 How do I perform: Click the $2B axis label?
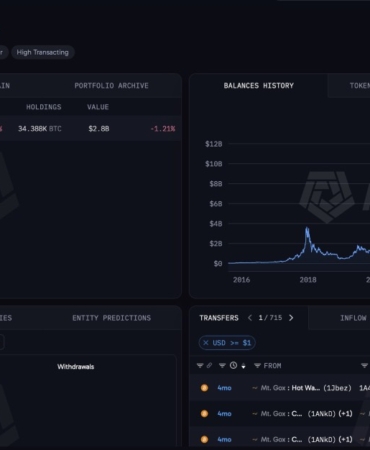pos(216,244)
